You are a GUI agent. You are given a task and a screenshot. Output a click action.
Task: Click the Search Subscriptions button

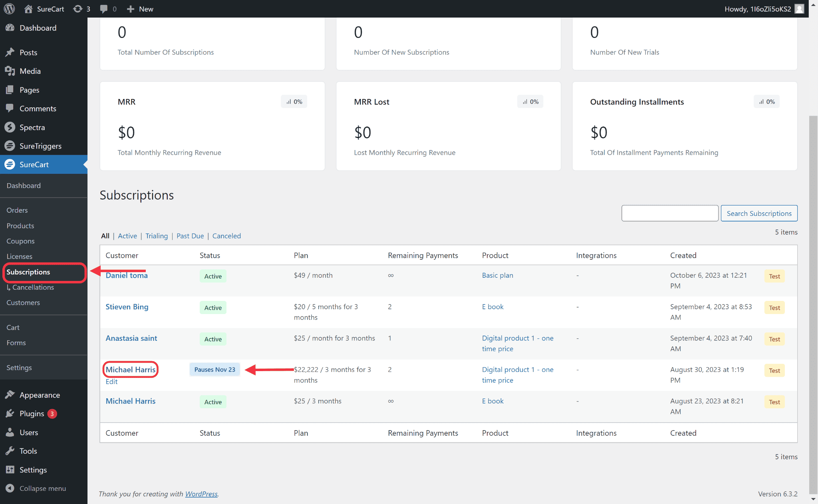coord(759,213)
